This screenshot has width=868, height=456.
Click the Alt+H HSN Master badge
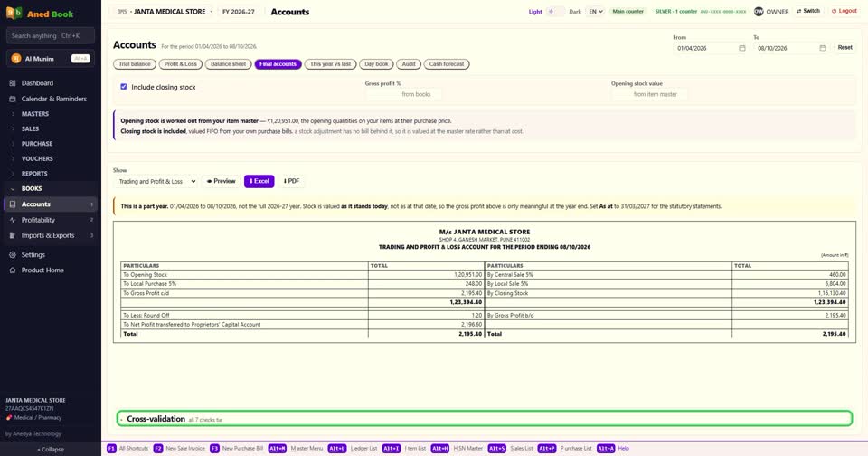pos(439,448)
